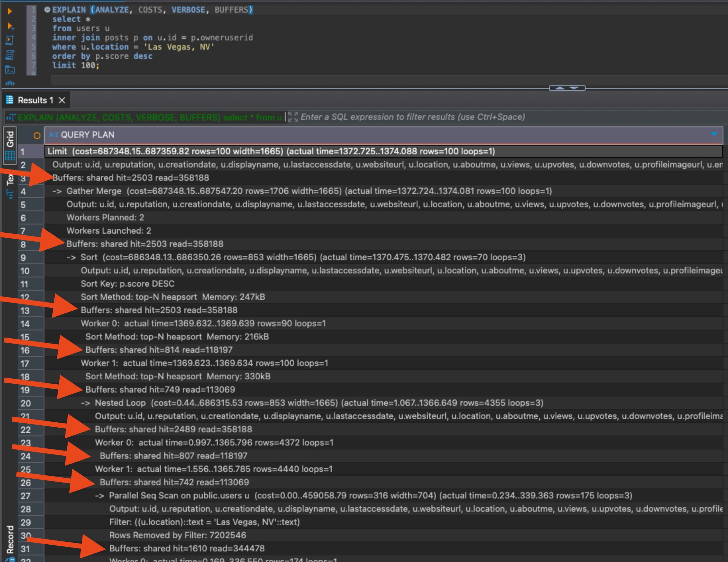Click the panel maximize/restore divider arrows
The width and height of the screenshot is (728, 562).
[567, 88]
